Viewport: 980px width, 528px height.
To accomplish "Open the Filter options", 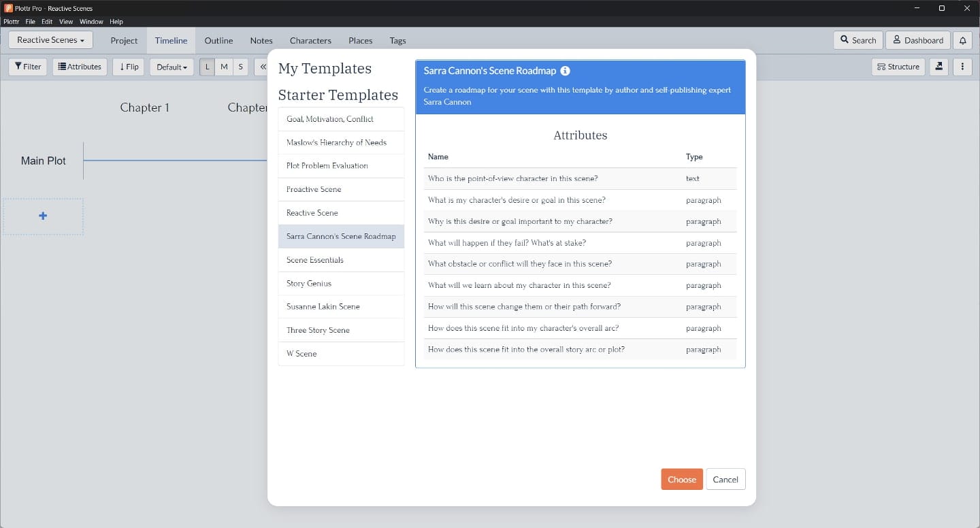I will click(28, 67).
